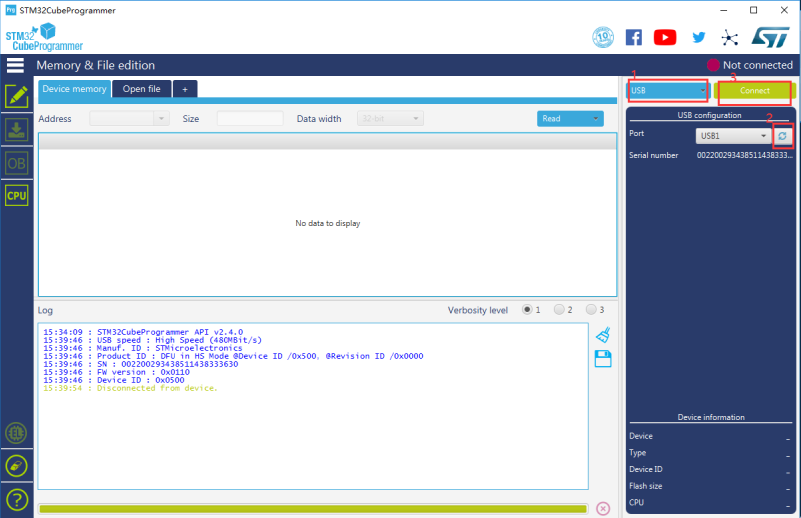Click the 'No data to display' message
The image size is (801, 518).
[x=327, y=223]
